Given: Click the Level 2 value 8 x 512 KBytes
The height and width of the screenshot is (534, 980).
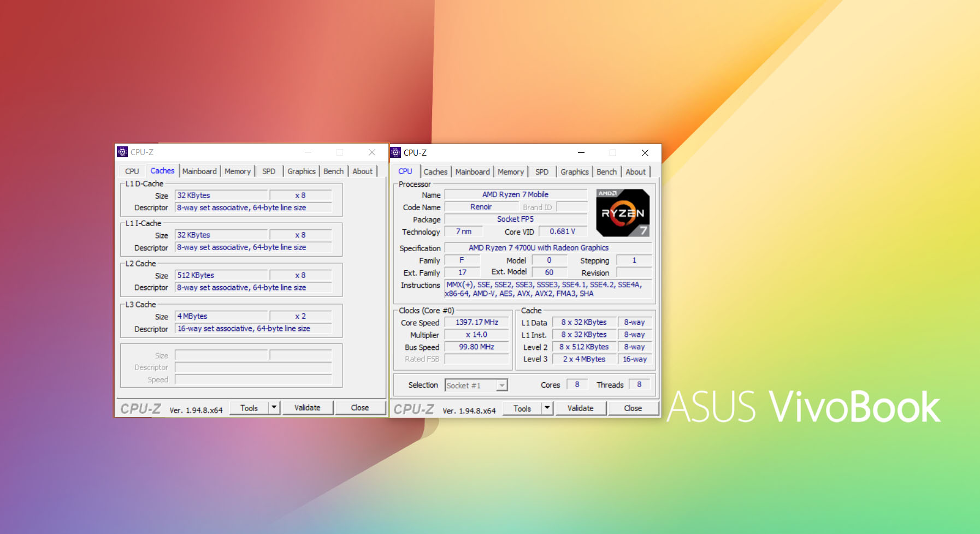Looking at the screenshot, I should [x=584, y=347].
